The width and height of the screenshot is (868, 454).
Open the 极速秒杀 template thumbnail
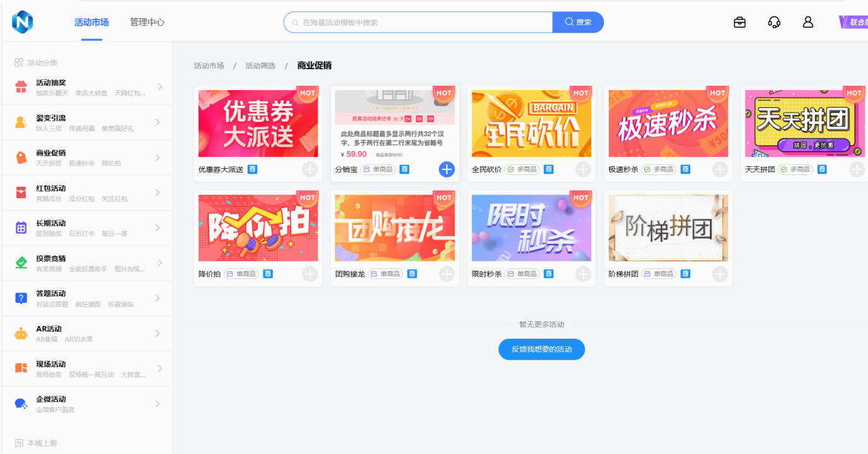click(x=668, y=123)
